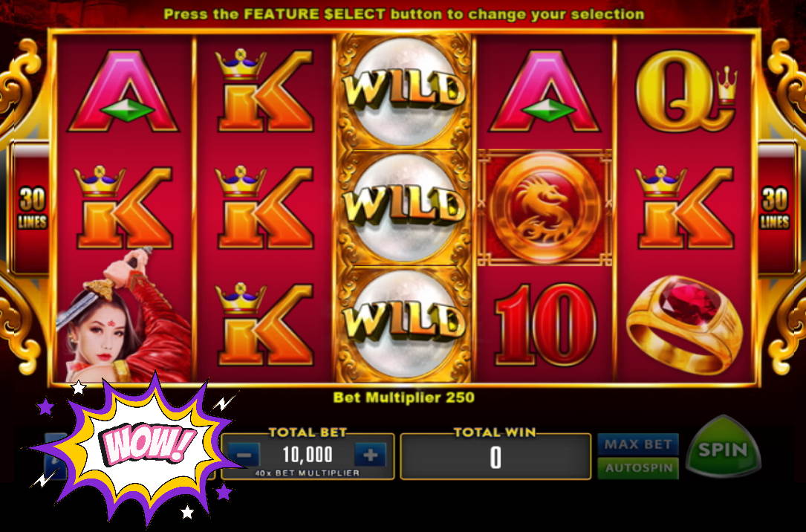Click the Total Win display
This screenshot has height=532, width=806.
click(x=495, y=456)
